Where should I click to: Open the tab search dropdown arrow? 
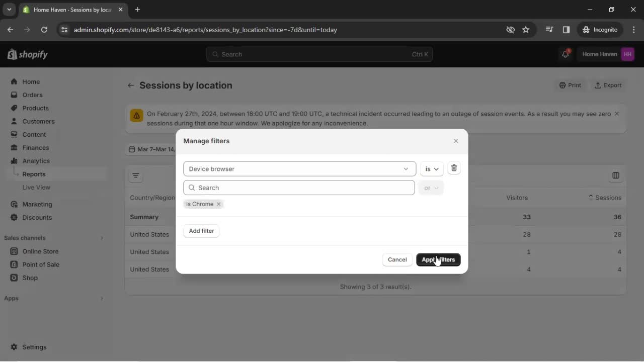9,10
